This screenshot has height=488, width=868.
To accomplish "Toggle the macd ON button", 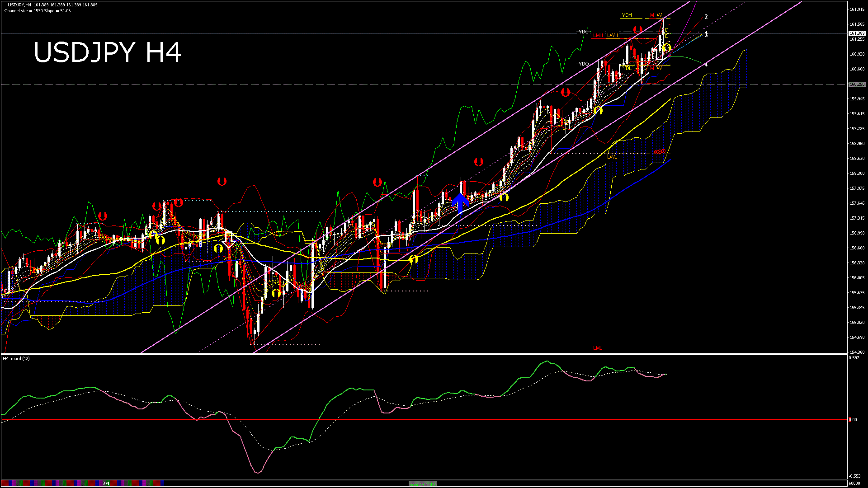I will point(423,483).
